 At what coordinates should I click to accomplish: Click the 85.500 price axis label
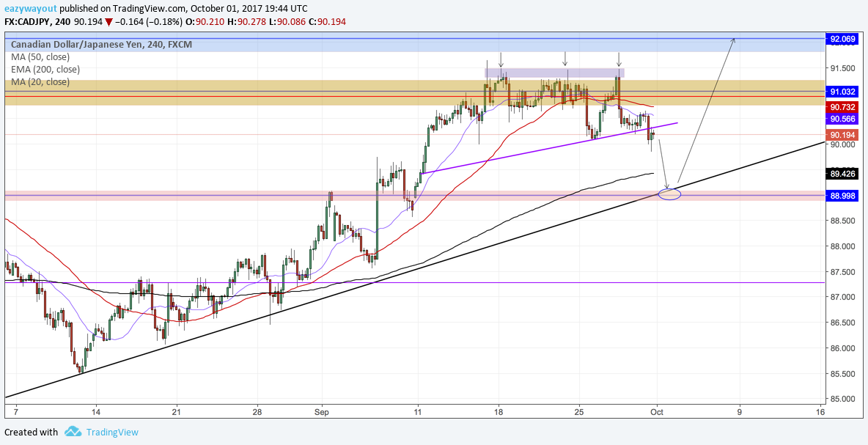(842, 374)
